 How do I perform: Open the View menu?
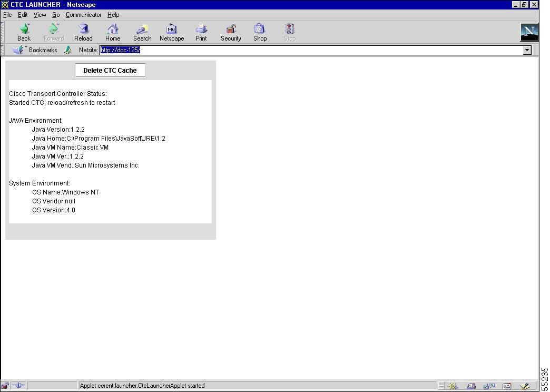[40, 15]
